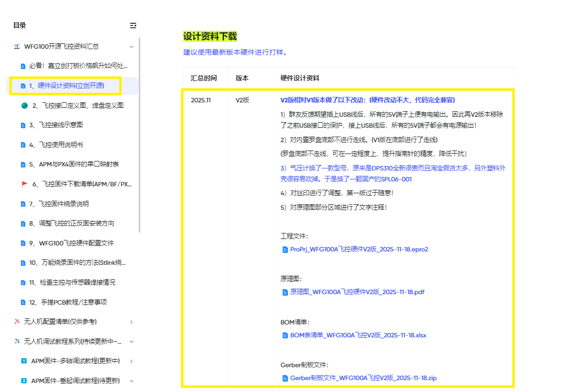Image resolution: width=585 pixels, height=392 pixels.
Task: Click the red flag icon beside 飞控固件下载清单
Action: click(24, 184)
